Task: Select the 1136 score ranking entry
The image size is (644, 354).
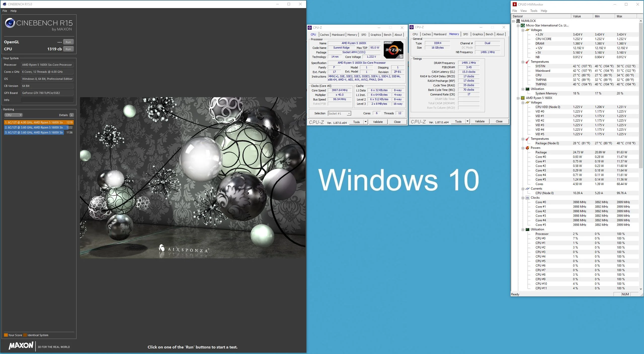Action: click(39, 132)
